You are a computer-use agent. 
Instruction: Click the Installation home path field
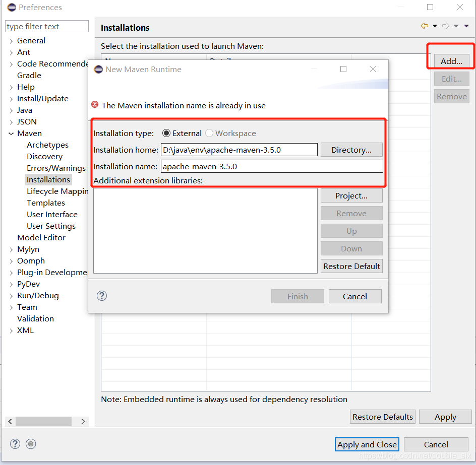coord(239,150)
